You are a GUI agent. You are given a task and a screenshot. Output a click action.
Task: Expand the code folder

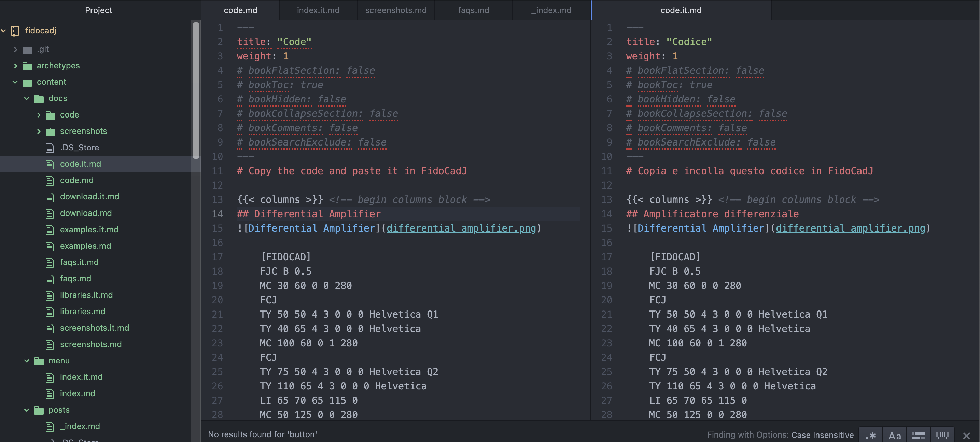tap(39, 115)
